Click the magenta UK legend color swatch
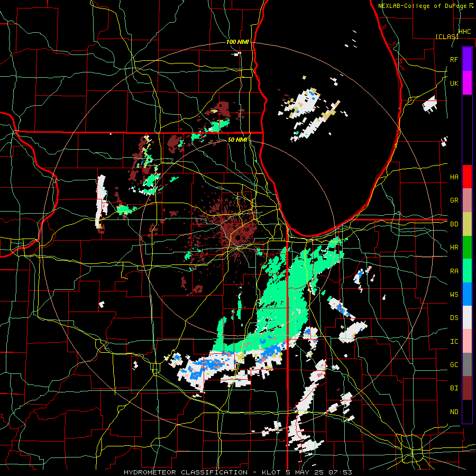This screenshot has height=476, width=476. (467, 83)
